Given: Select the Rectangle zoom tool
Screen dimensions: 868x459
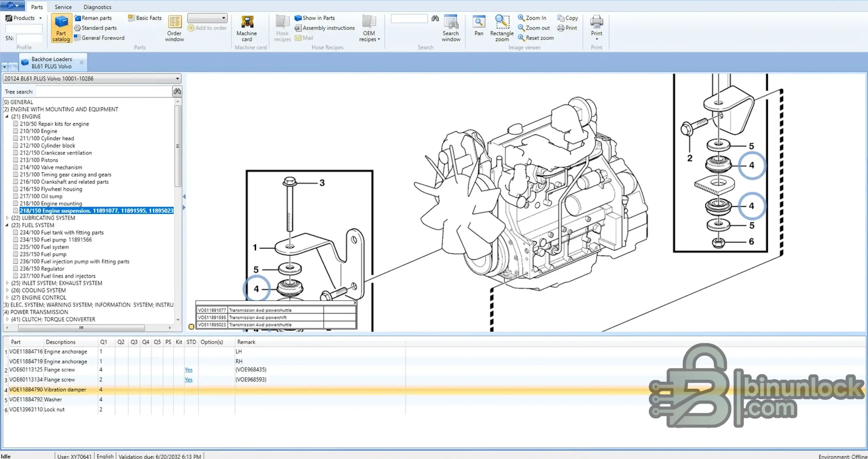Looking at the screenshot, I should pyautogui.click(x=502, y=28).
